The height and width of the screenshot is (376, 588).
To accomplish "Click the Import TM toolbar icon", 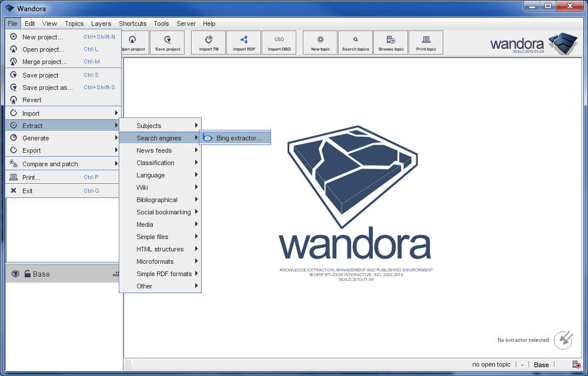I will [209, 43].
